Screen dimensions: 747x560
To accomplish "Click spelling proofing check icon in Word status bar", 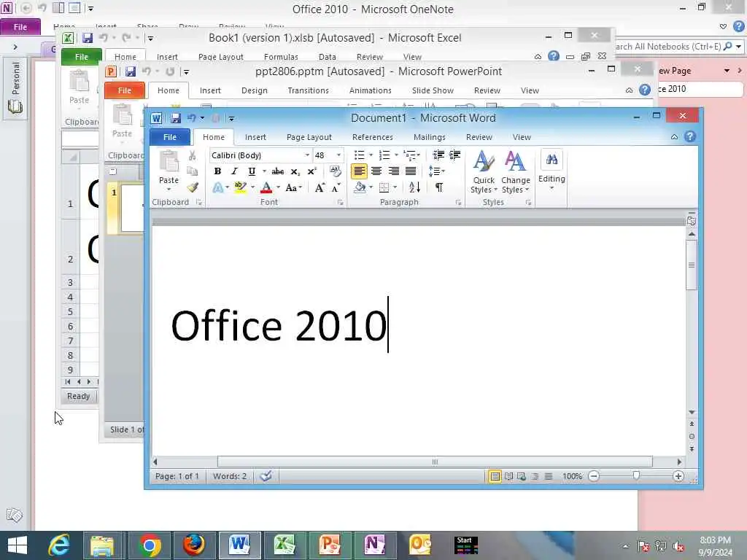I will tap(266, 475).
